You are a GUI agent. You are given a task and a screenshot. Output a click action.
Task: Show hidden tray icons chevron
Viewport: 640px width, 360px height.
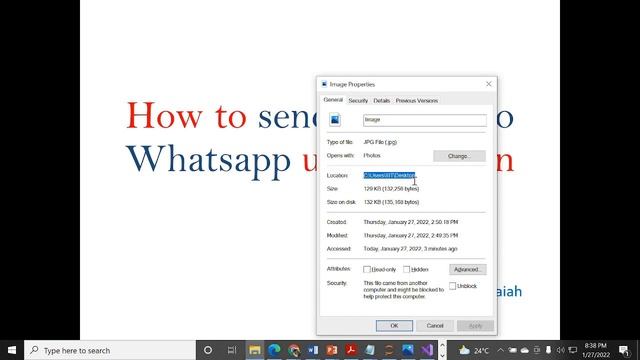click(x=500, y=350)
